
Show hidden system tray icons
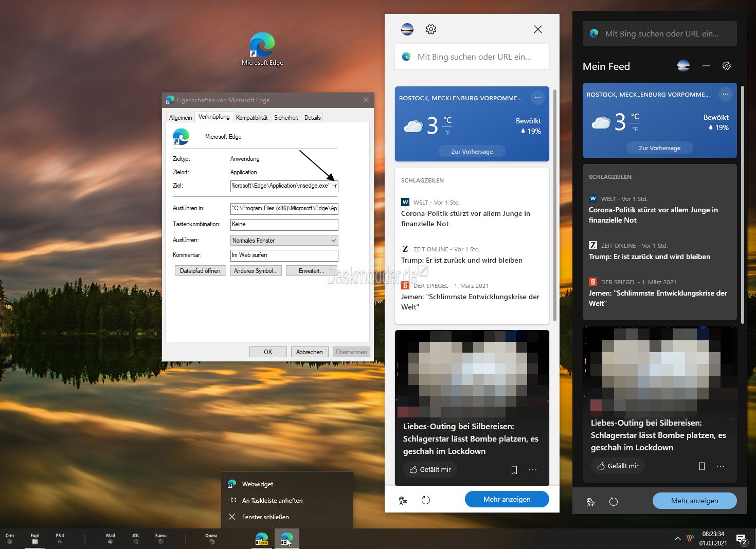[677, 539]
